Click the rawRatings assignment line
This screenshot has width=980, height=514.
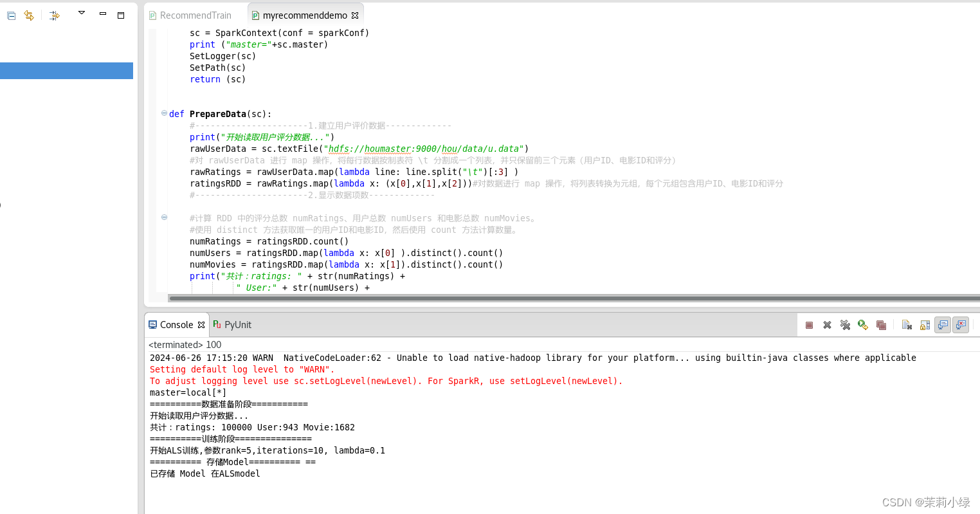(x=354, y=172)
